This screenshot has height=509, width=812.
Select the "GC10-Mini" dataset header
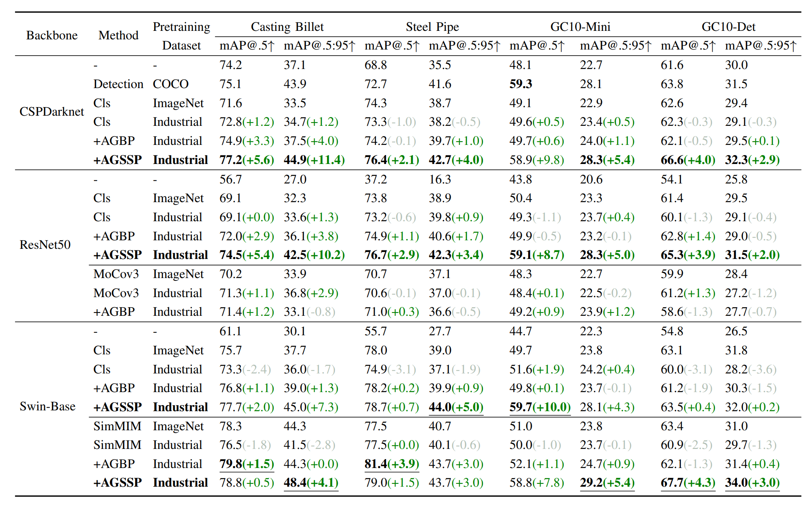[580, 27]
